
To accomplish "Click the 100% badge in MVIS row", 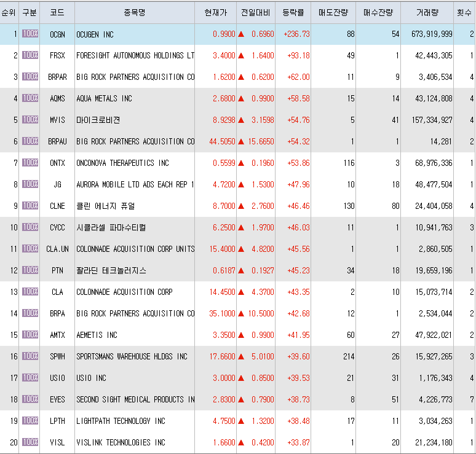I will [x=30, y=119].
